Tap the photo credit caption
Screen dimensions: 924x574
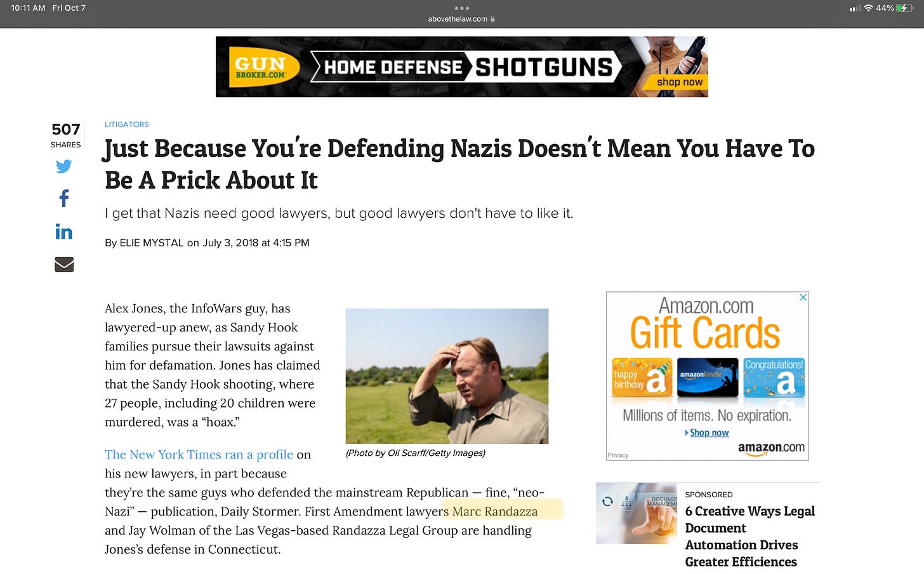tap(416, 453)
